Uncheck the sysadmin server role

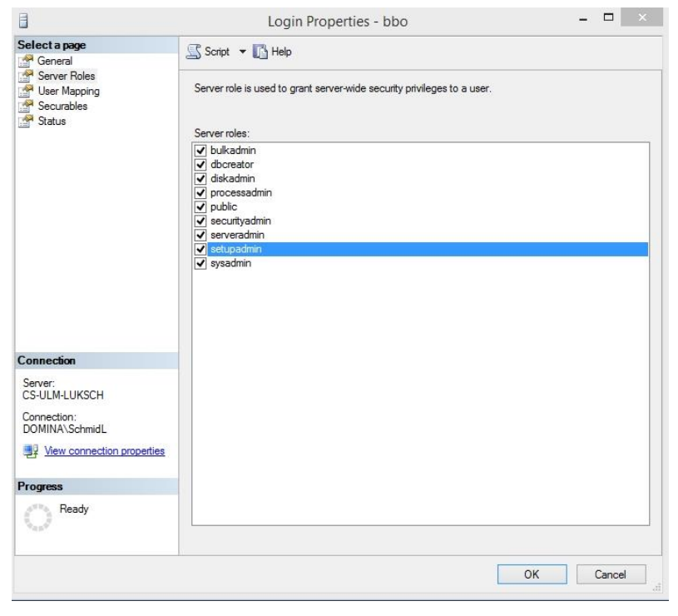click(x=199, y=264)
